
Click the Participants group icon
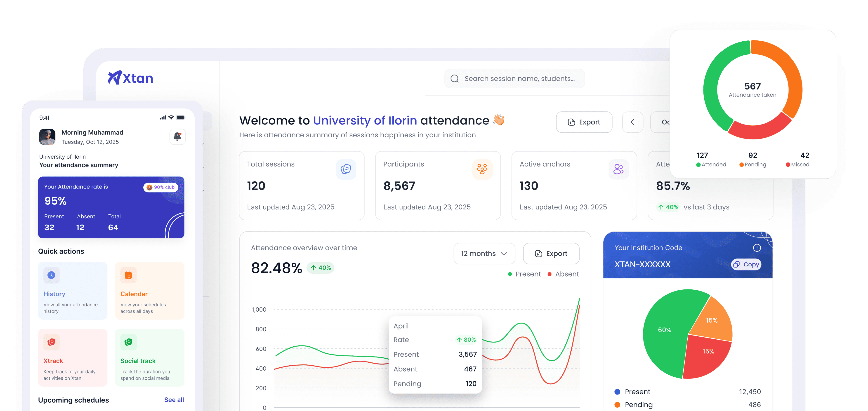click(x=482, y=169)
